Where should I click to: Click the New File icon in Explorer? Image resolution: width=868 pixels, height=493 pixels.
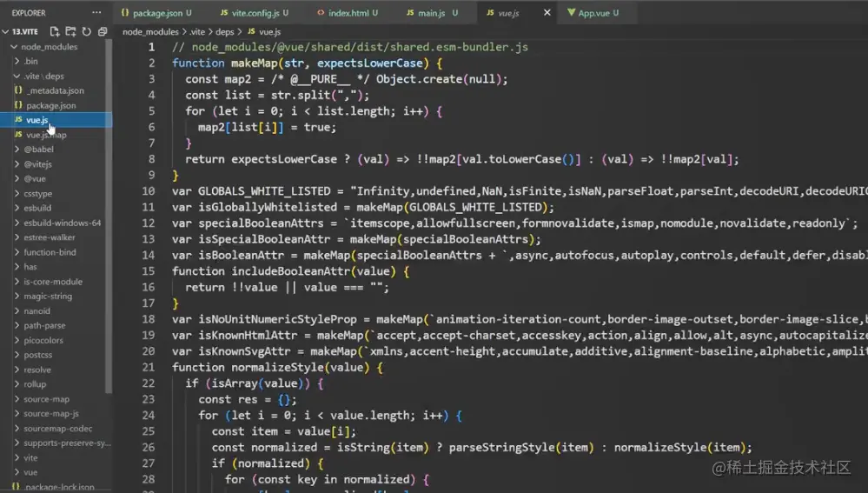point(54,31)
